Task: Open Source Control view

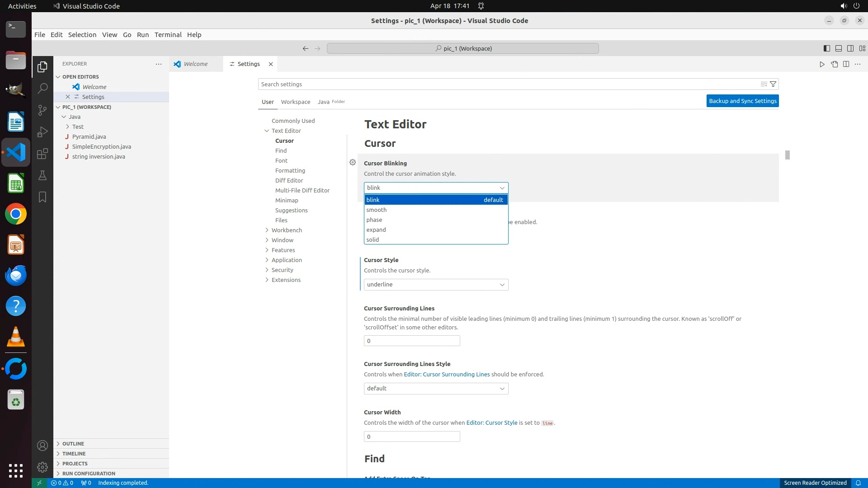Action: click(42, 110)
